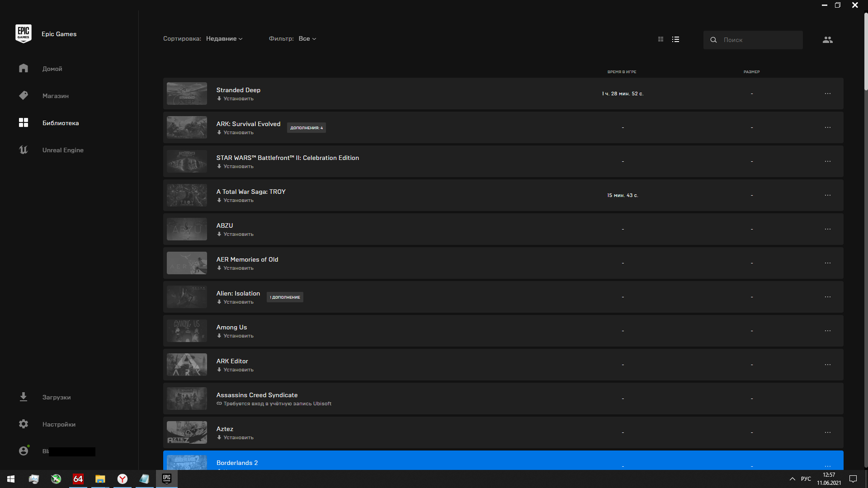Click Установить under ARK Editor
The image size is (868, 488).
[x=235, y=370]
